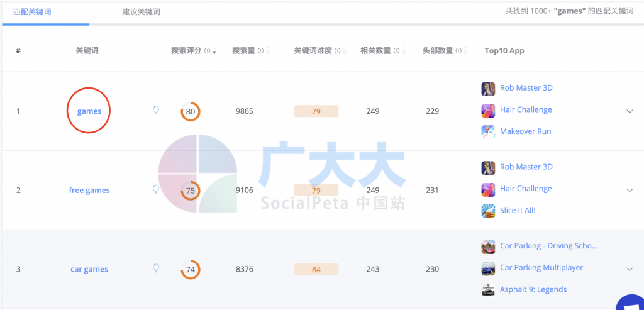The image size is (644, 310).
Task: Click search volume value 9865
Action: 245,111
